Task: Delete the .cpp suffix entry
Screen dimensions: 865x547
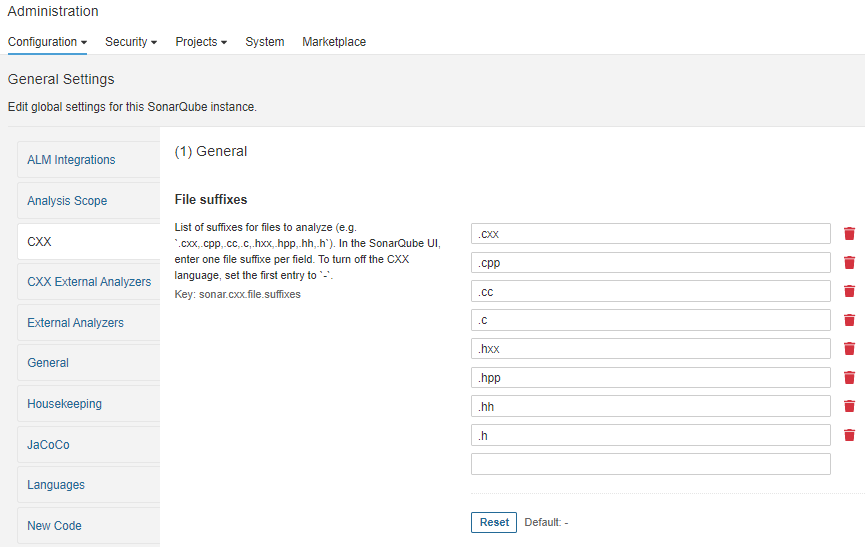Action: [849, 262]
